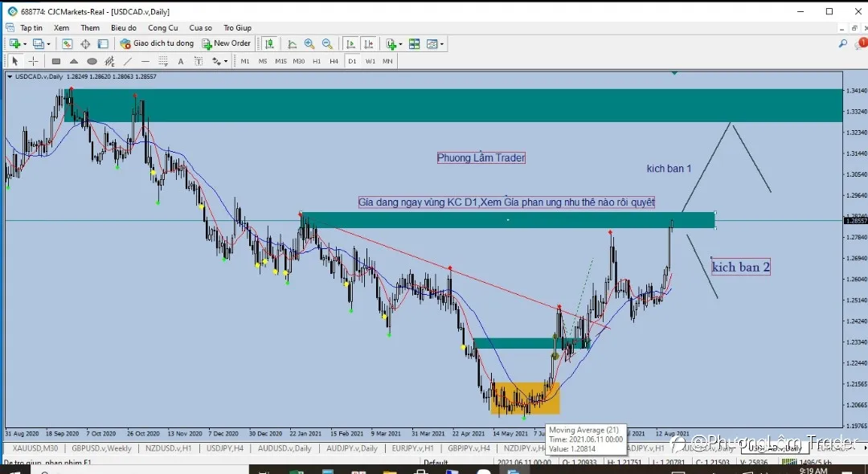
Task: Open the Tap tin menu
Action: click(x=31, y=27)
